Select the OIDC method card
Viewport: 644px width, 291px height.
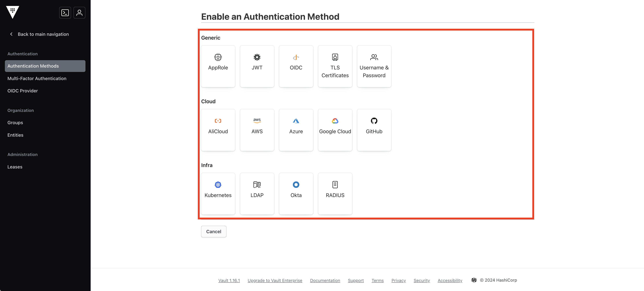[x=296, y=66]
